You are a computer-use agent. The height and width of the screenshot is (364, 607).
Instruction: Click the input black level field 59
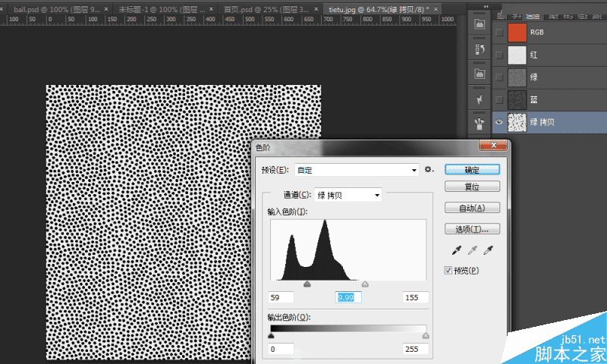281,297
